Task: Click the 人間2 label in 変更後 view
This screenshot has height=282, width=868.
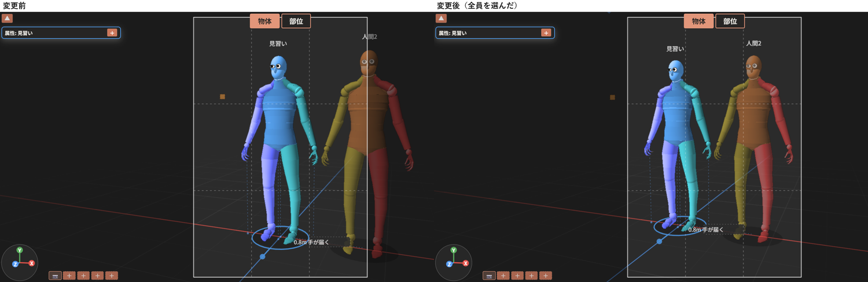Action: [x=753, y=43]
